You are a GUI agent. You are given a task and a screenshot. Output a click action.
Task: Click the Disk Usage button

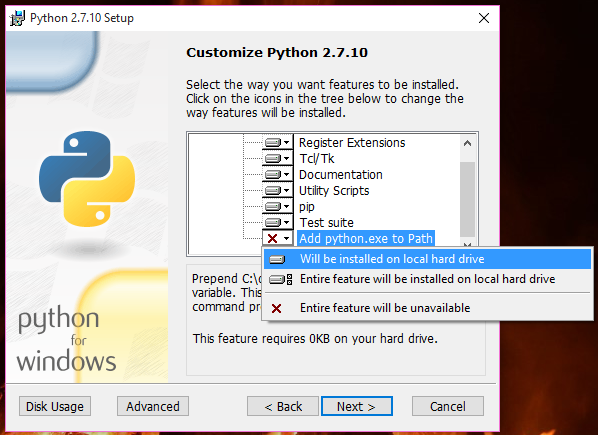55,406
